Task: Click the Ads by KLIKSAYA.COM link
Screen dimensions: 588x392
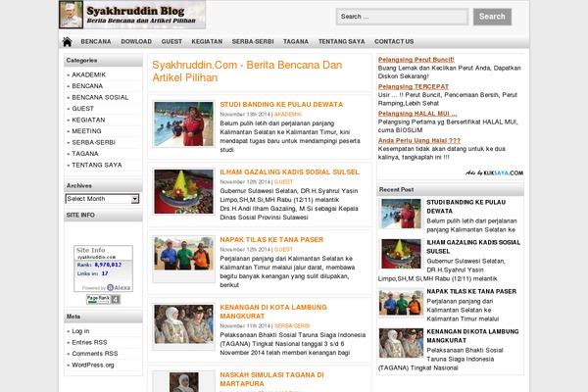Action: tap(494, 172)
